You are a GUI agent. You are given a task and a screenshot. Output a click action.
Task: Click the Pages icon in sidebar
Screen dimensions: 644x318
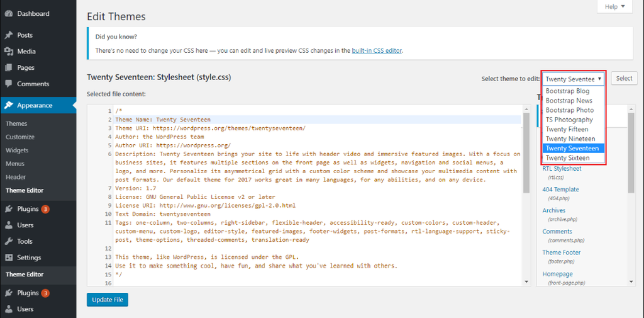(9, 67)
